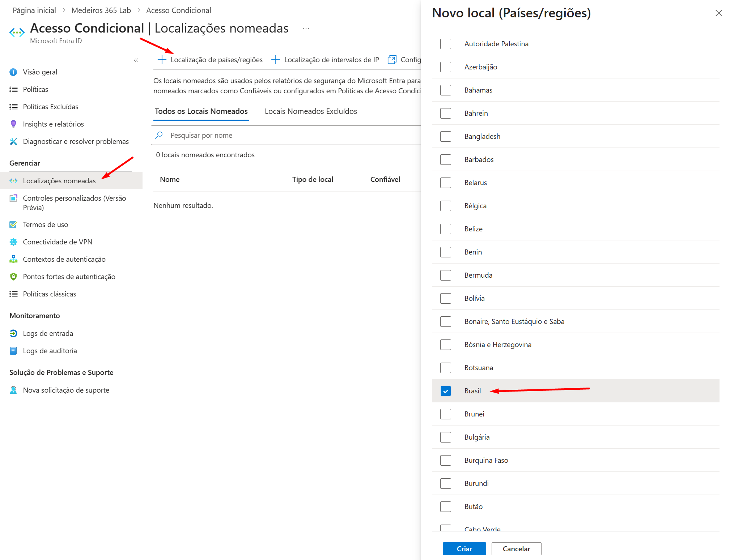Switch to Locais Nomeados Excluídos tab
Screen dimensions: 730x560
coord(310,111)
